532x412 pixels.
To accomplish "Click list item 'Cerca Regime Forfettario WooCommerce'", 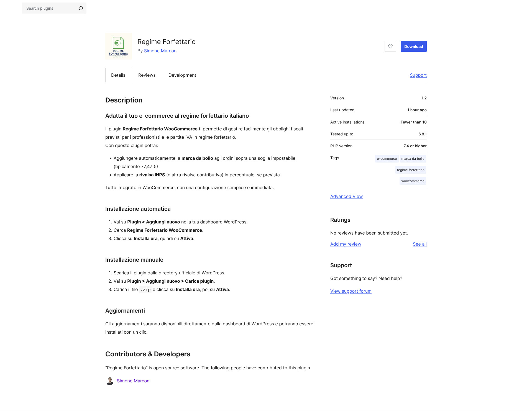I will click(158, 230).
